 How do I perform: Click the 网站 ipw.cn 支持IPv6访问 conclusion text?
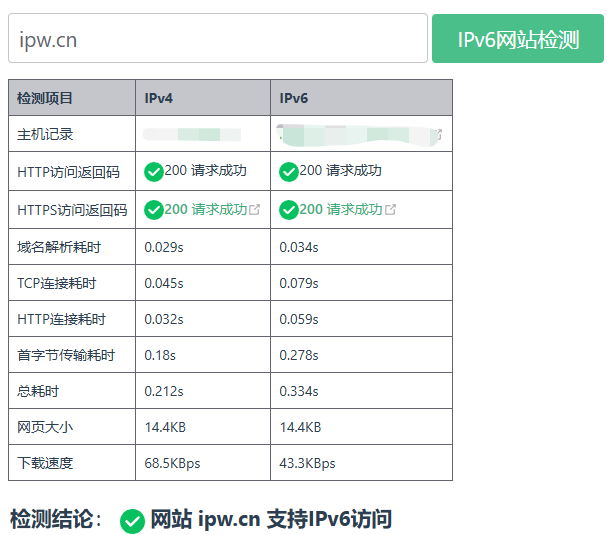click(x=271, y=520)
